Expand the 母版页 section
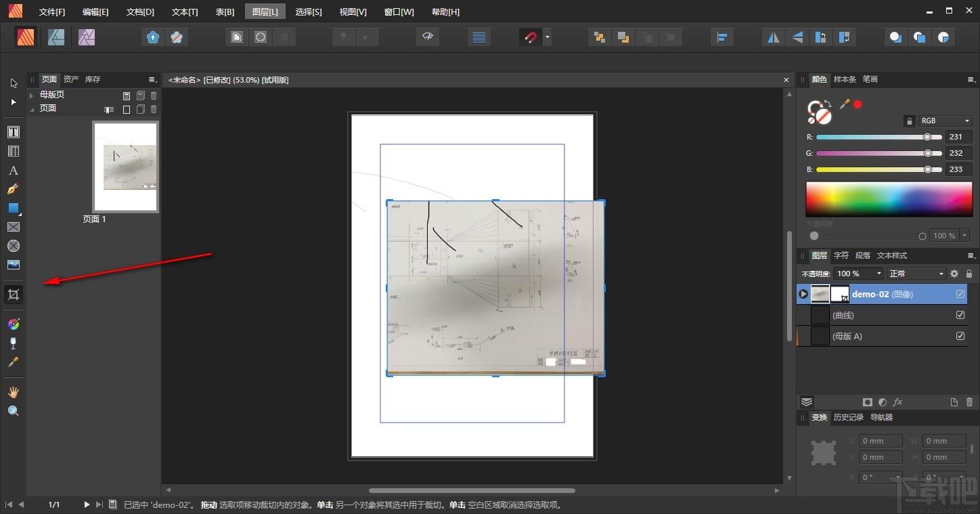 [32, 95]
